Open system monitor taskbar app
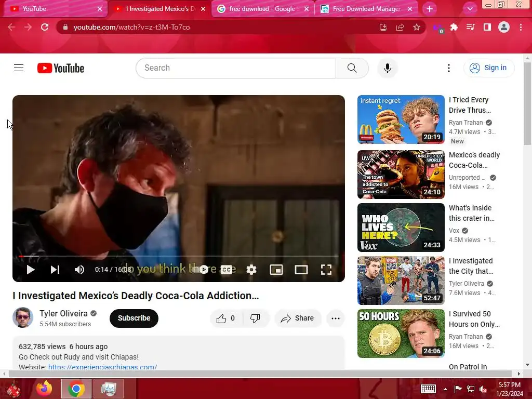Viewport: 532px width, 399px height. pos(108,389)
